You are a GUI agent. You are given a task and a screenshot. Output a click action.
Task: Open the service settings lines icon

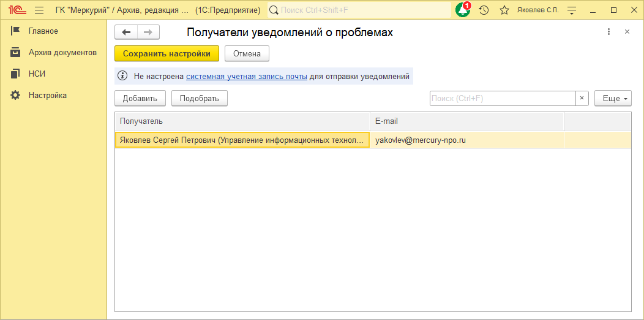[x=572, y=10]
